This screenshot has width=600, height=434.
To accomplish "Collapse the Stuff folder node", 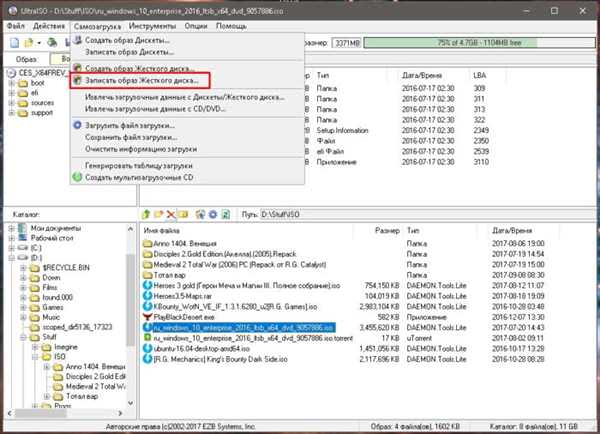I will pyautogui.click(x=23, y=337).
